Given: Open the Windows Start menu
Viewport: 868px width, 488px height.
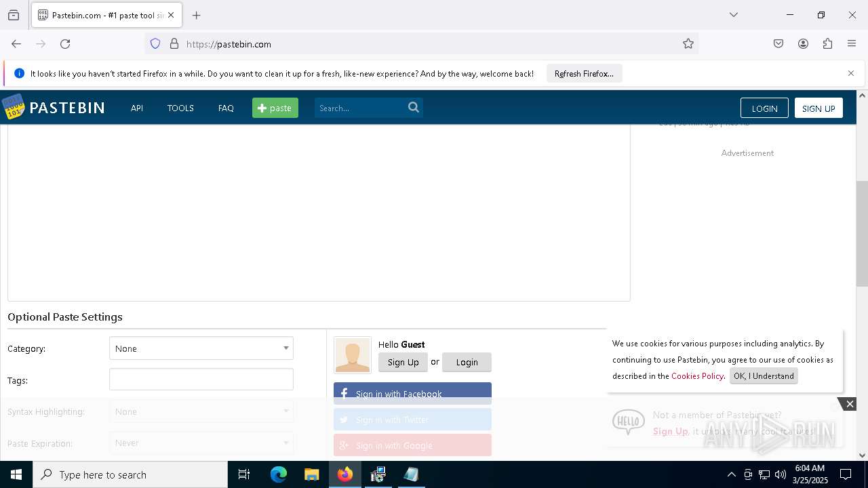Looking at the screenshot, I should pos(16,474).
